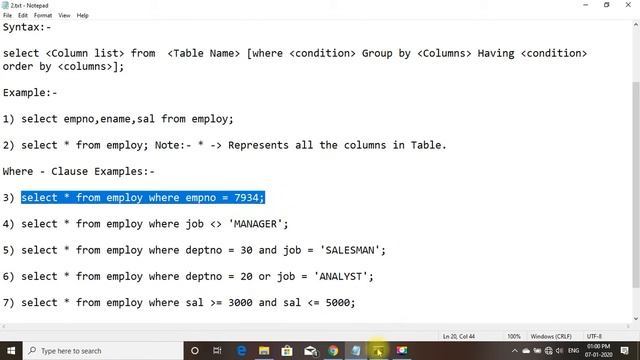Image resolution: width=640 pixels, height=360 pixels.
Task: Click the 'order by <columns>];' line
Action: tap(63, 67)
